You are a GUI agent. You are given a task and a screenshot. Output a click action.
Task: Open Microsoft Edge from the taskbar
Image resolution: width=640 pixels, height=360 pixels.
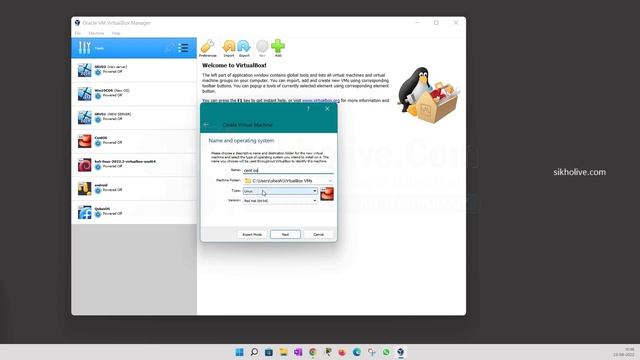coord(357,352)
